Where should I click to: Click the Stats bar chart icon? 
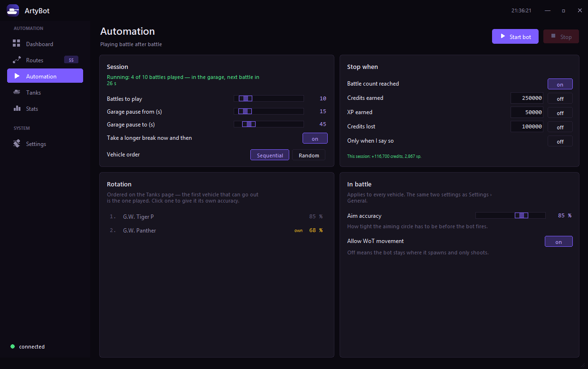17,108
